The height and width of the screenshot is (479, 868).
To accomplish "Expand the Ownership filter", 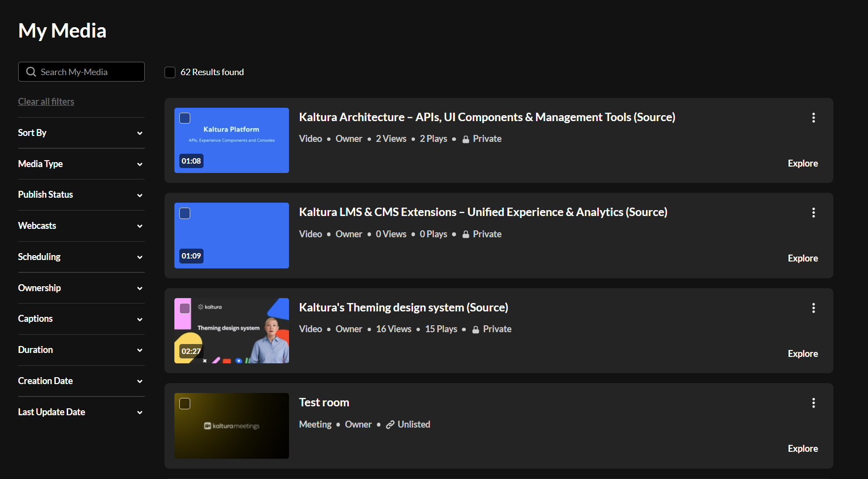I will pyautogui.click(x=82, y=288).
